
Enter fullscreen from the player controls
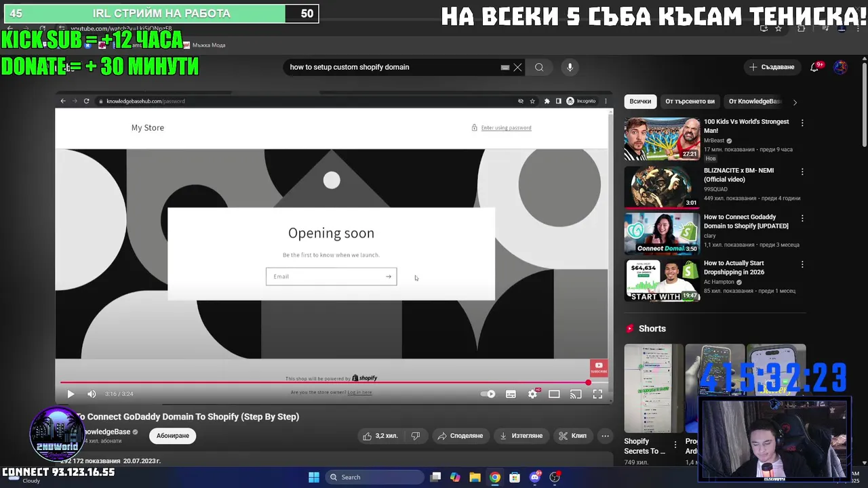[597, 394]
